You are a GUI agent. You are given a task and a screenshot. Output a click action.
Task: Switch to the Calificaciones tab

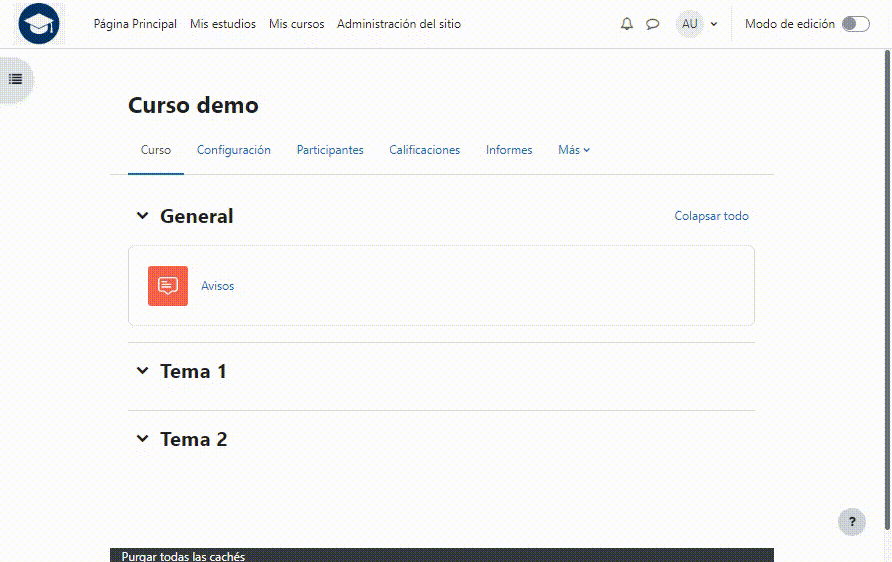[424, 150]
